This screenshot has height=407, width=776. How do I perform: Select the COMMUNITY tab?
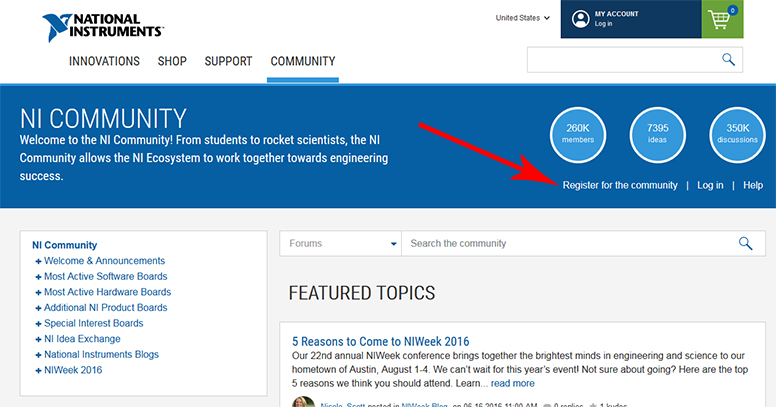tap(303, 61)
